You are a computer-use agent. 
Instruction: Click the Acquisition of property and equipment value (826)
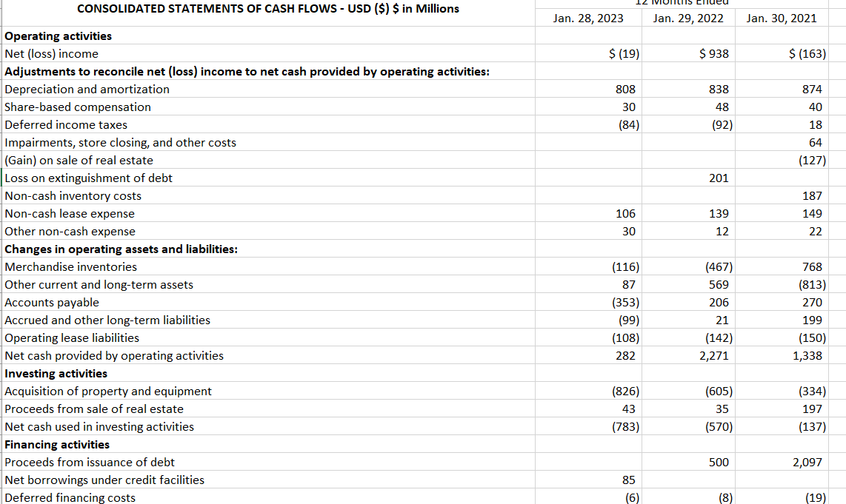pyautogui.click(x=622, y=391)
